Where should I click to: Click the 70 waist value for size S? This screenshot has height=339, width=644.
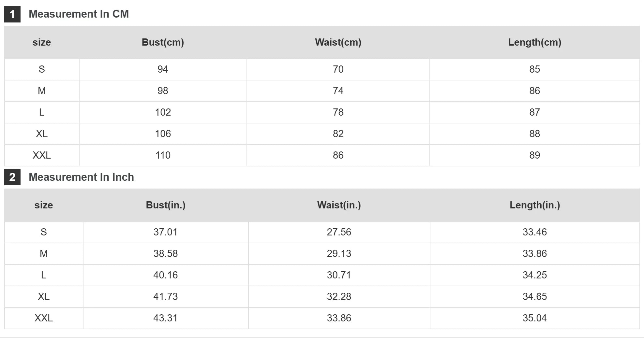(338, 69)
